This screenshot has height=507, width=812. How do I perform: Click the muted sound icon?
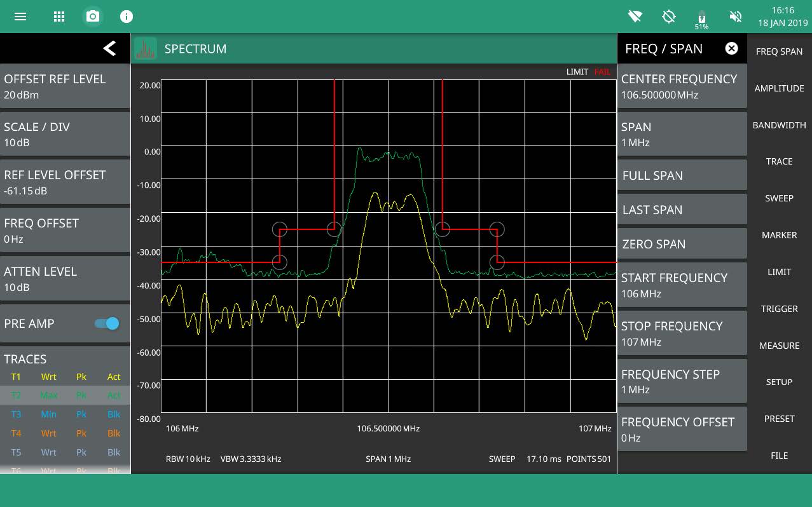[736, 17]
